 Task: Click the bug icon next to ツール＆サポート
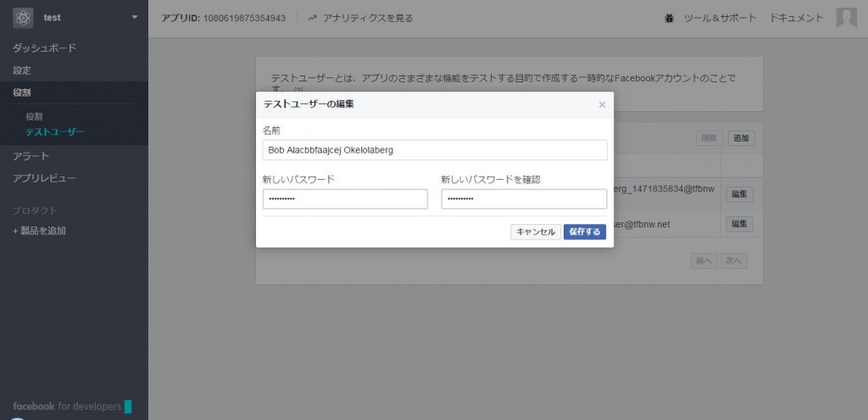click(670, 19)
